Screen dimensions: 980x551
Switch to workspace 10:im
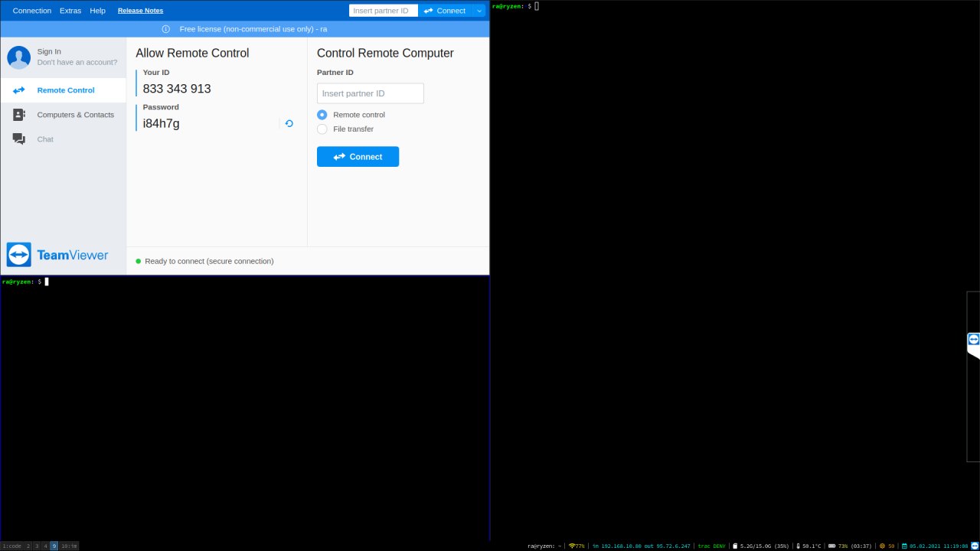pos(69,546)
